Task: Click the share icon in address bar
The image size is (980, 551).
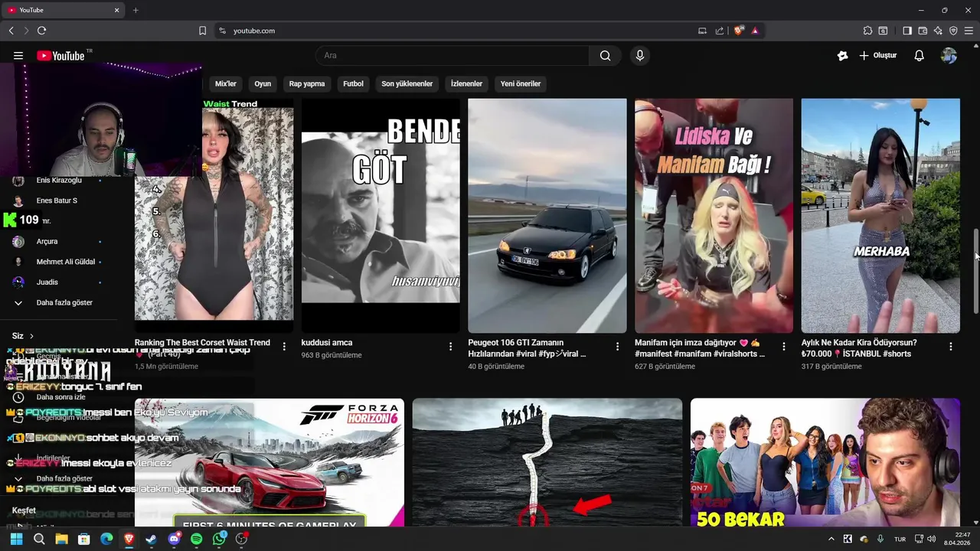Action: (720, 31)
